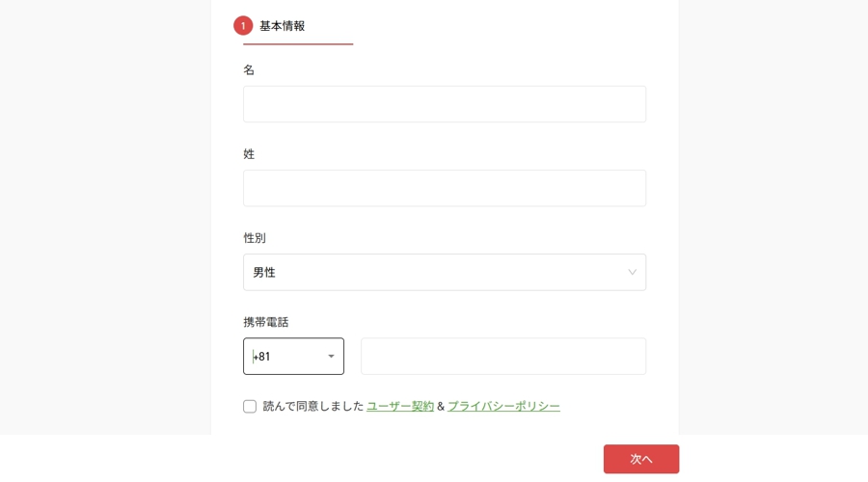This screenshot has width=868, height=482.
Task: Check the 読んで同意しました agreement checkbox
Action: (250, 406)
